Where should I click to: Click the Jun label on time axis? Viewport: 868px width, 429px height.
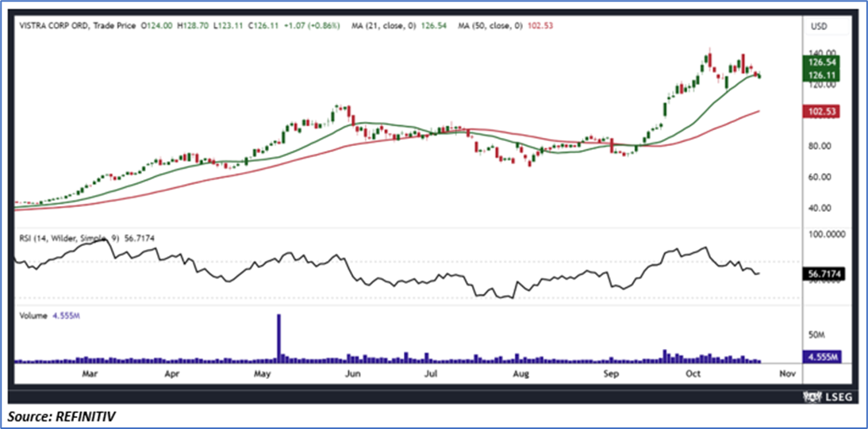pyautogui.click(x=352, y=374)
